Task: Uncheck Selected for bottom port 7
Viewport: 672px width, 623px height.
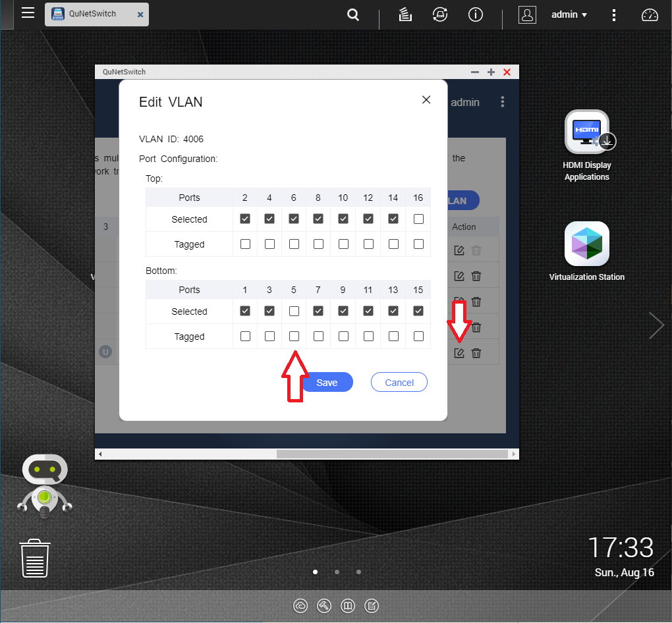Action: click(x=318, y=311)
